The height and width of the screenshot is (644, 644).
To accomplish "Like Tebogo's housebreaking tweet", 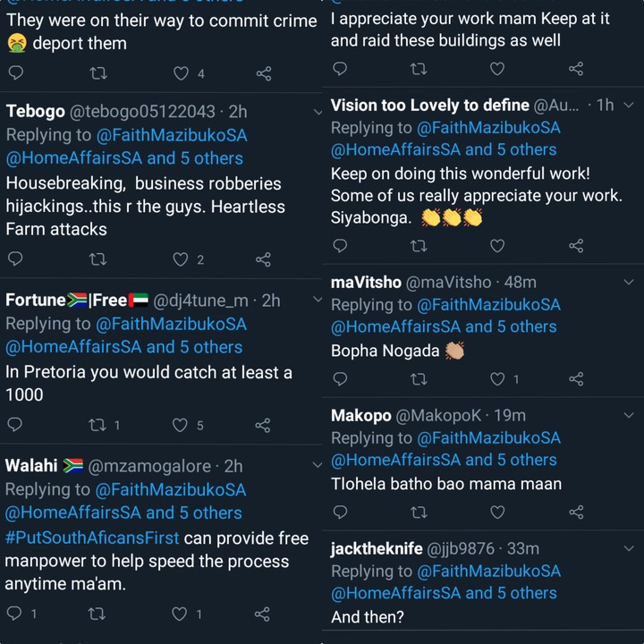I will (181, 259).
